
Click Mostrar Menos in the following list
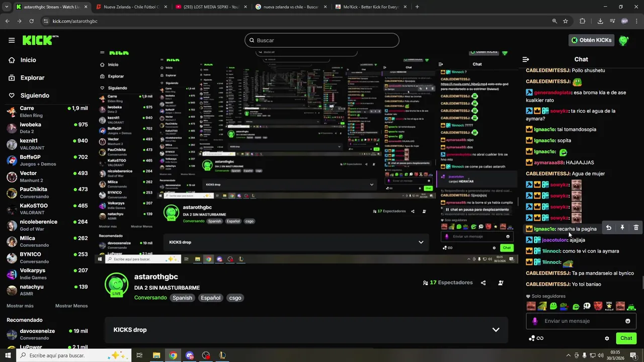pyautogui.click(x=71, y=306)
